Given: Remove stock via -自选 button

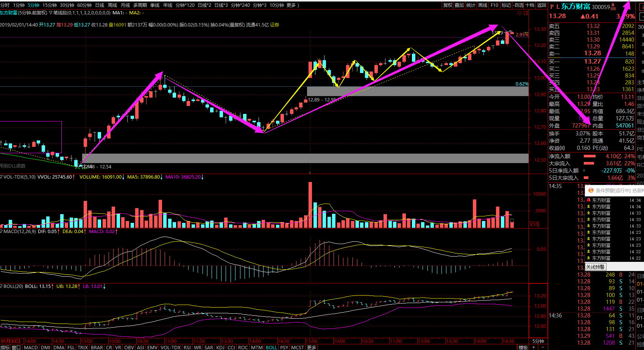Looking at the screenshot, I should (x=518, y=5).
